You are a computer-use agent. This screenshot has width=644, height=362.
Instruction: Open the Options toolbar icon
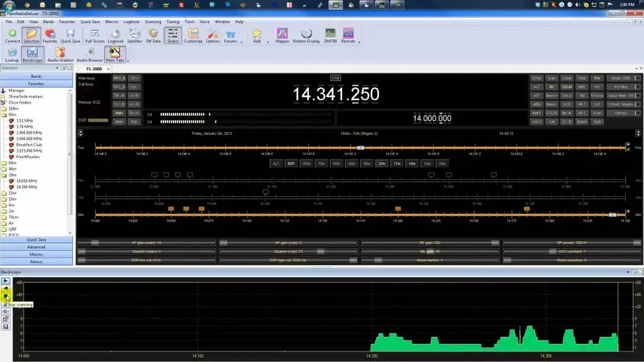coord(213,35)
